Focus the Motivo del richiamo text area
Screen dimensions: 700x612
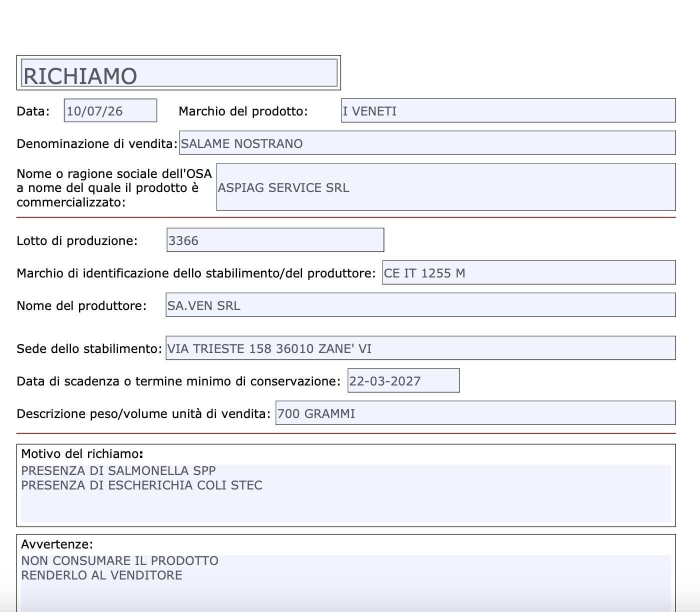(346, 493)
